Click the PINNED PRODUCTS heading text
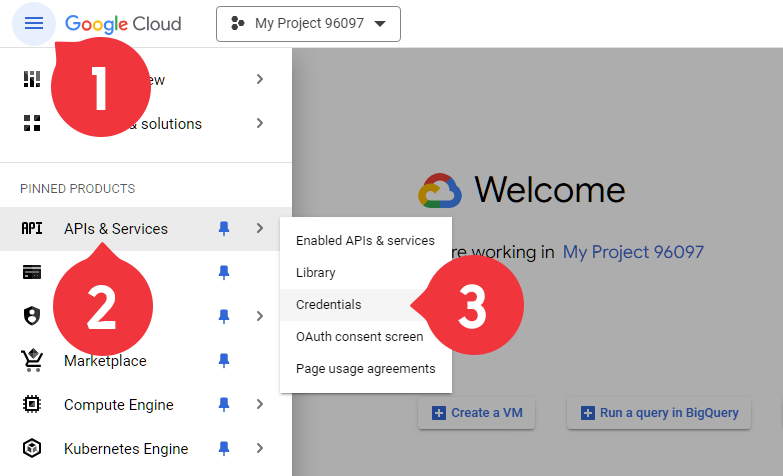Screen dimensions: 783x476 pyautogui.click(x=77, y=189)
